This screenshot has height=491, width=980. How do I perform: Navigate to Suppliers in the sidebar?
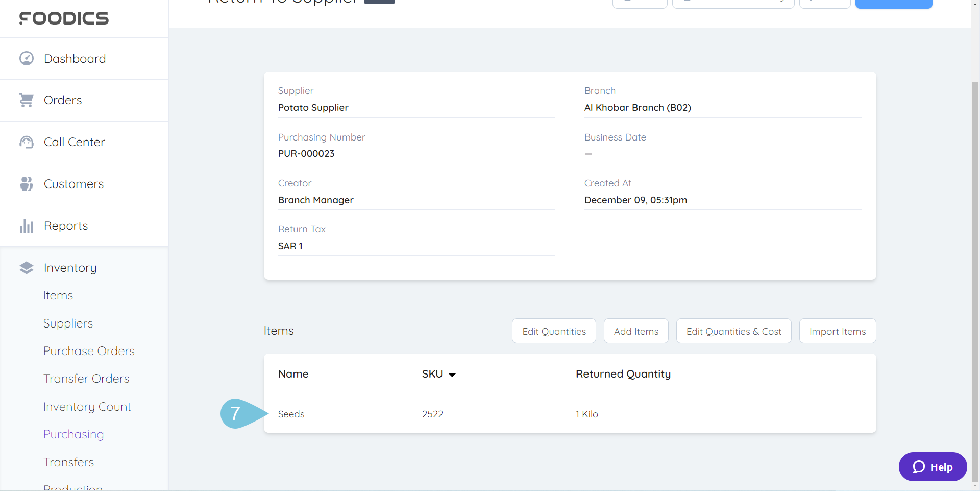68,323
